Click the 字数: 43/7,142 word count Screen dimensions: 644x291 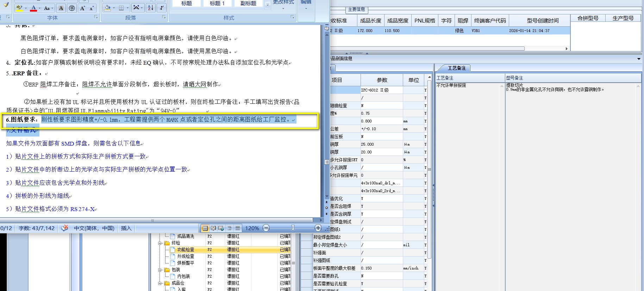(37, 228)
